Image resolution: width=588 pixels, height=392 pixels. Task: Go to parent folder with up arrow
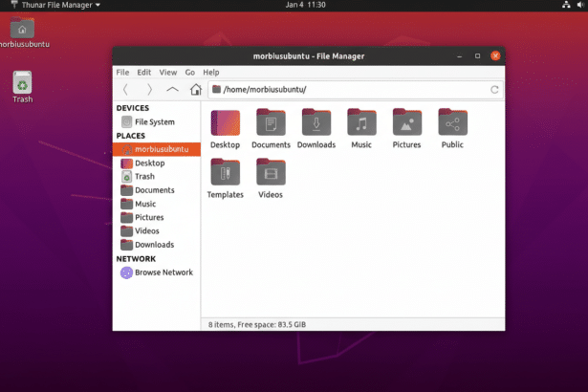(x=172, y=89)
